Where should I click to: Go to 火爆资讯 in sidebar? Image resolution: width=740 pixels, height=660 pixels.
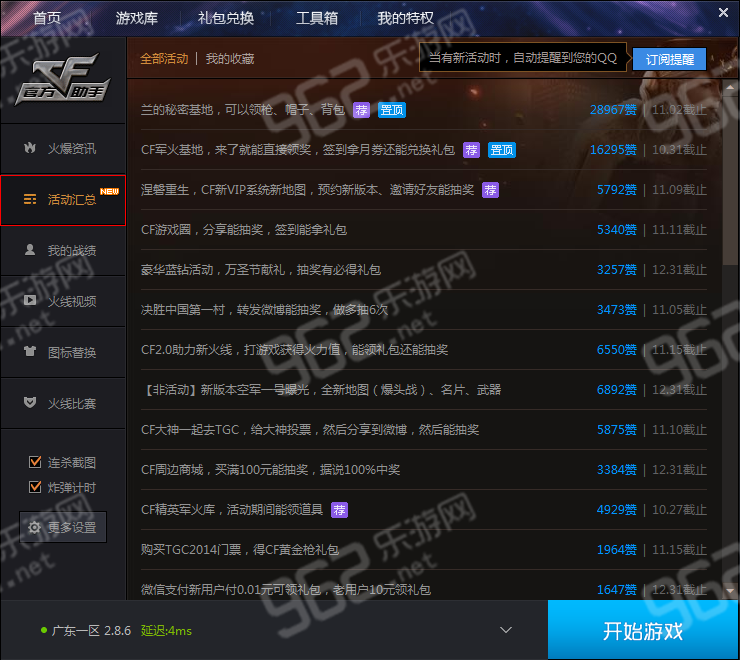63,148
